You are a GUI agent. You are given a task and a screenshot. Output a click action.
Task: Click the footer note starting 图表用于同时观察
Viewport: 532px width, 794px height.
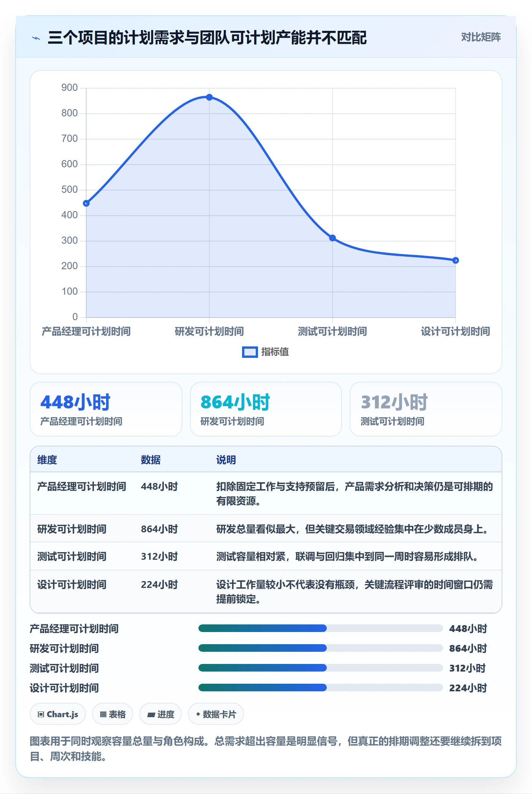click(x=266, y=748)
